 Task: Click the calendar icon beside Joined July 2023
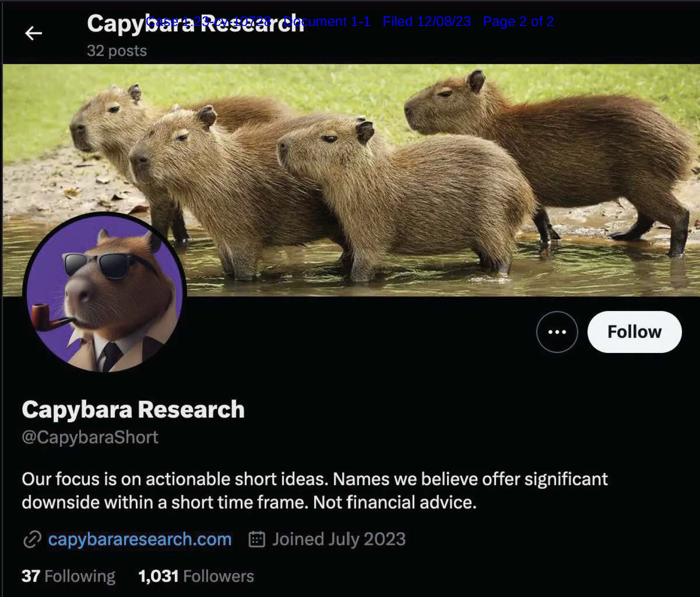[x=257, y=540]
